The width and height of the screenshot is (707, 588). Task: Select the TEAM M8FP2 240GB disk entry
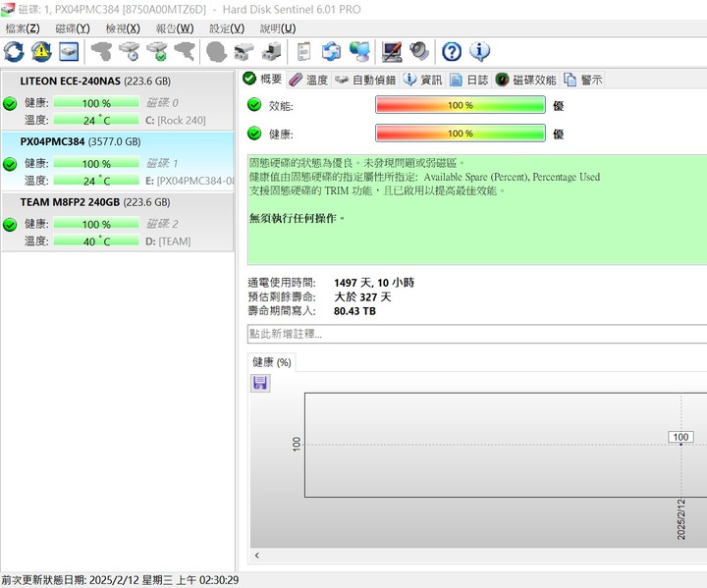118,222
